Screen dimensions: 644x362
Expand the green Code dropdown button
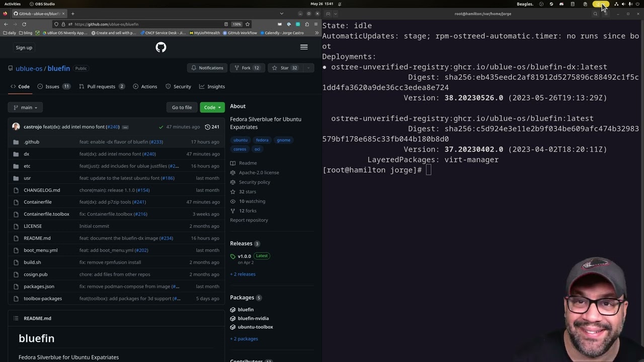point(212,107)
